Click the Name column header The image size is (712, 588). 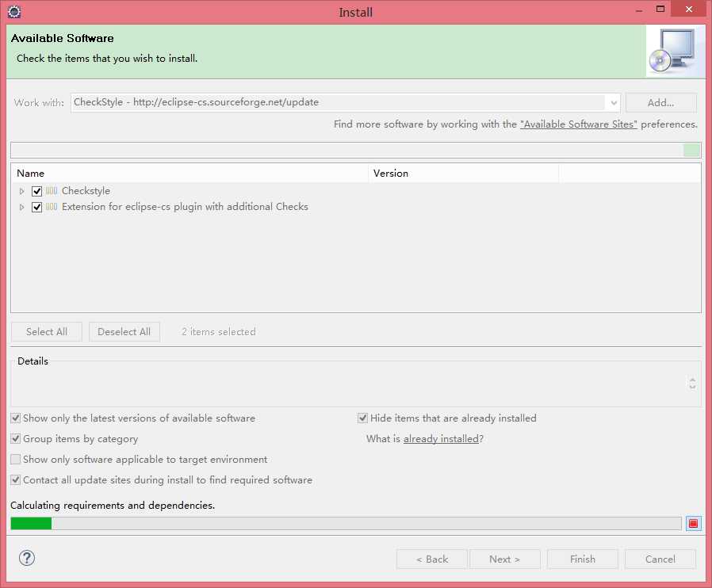[x=189, y=174]
